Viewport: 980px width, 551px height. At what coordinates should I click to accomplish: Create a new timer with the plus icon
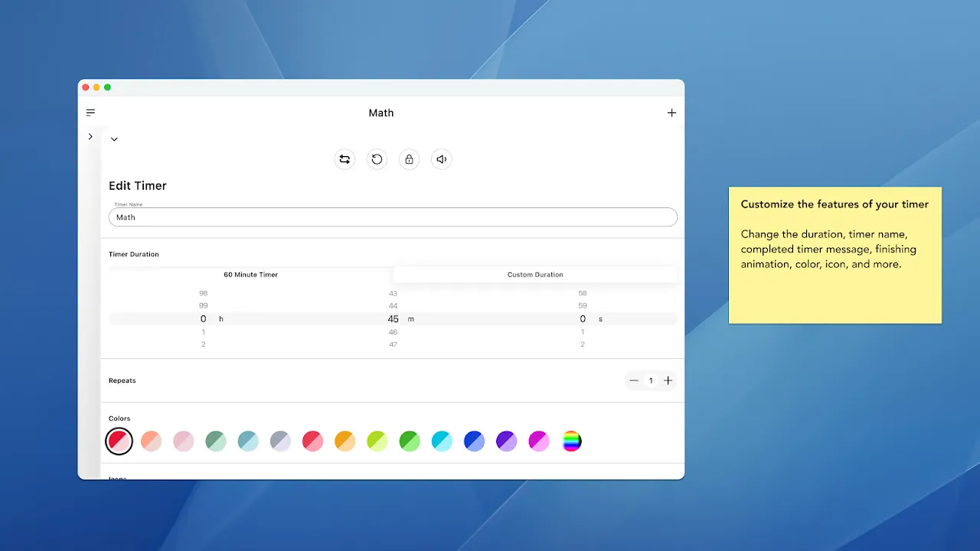point(671,112)
